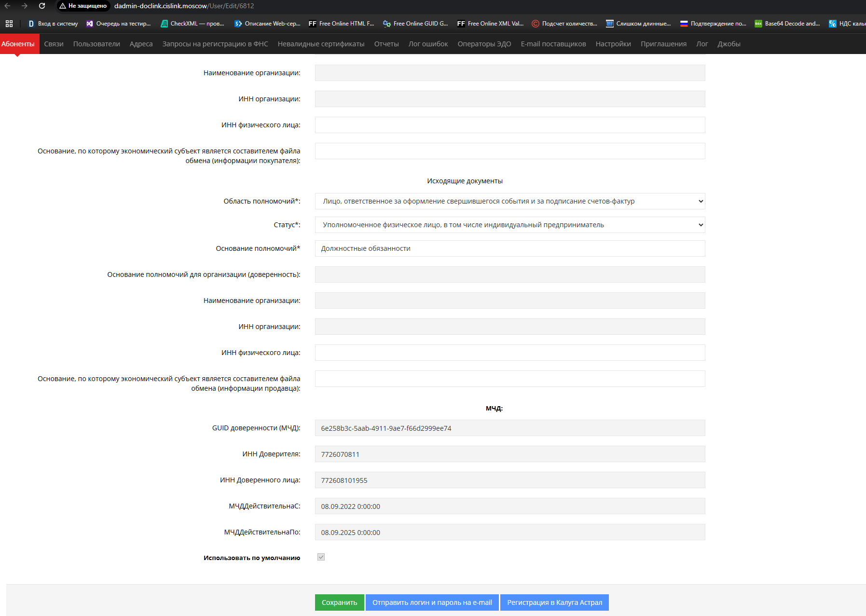
Task: Open 'E-mail поставщиков' menu item
Action: 553,44
